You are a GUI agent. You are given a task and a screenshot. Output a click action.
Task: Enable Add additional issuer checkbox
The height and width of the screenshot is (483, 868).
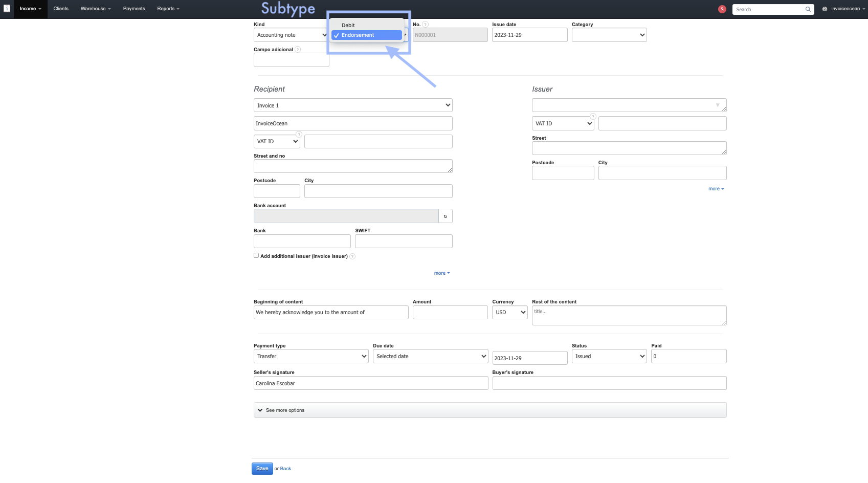[x=256, y=255]
